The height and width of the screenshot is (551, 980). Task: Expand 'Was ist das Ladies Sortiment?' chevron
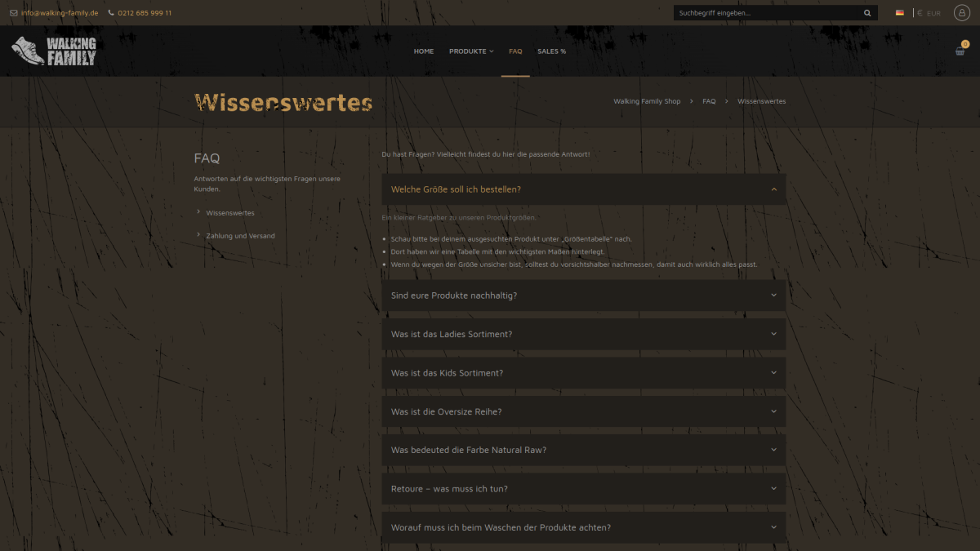tap(773, 334)
